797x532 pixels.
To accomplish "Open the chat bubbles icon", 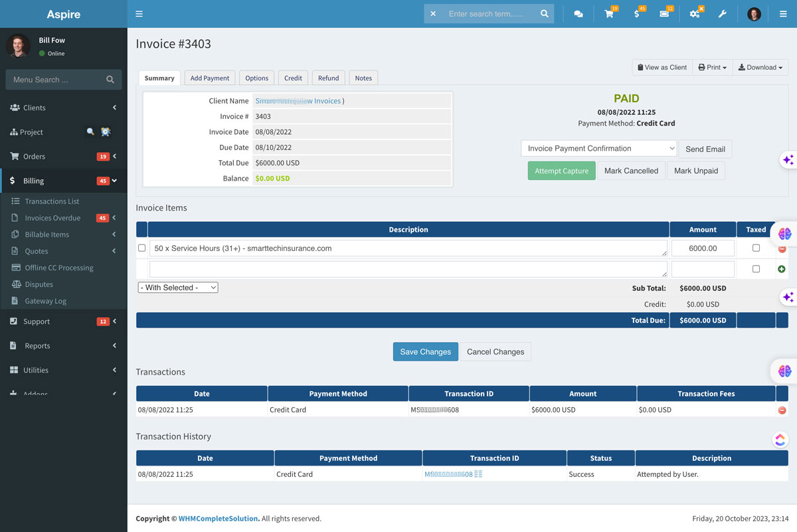I will 578,14.
